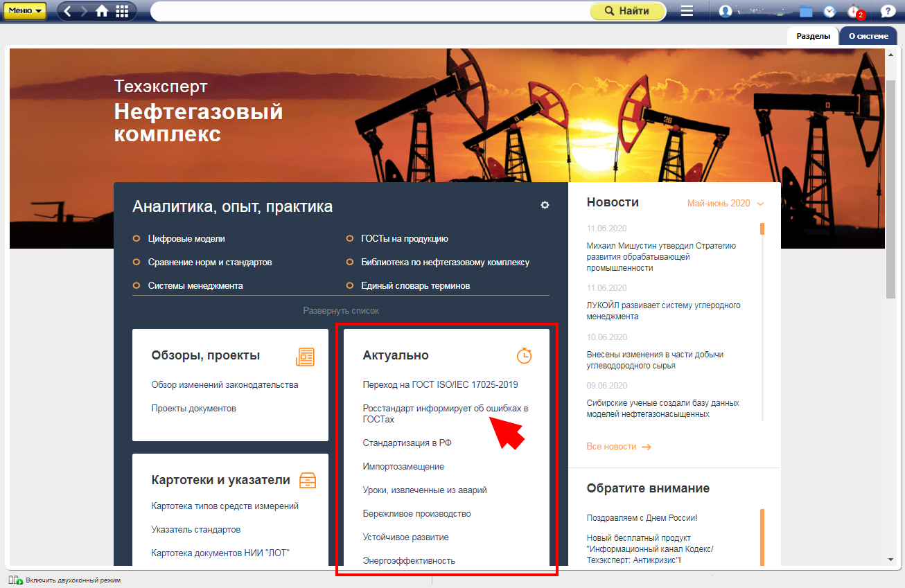This screenshot has height=588, width=905.
Task: Open the user profile icon
Action: click(726, 11)
